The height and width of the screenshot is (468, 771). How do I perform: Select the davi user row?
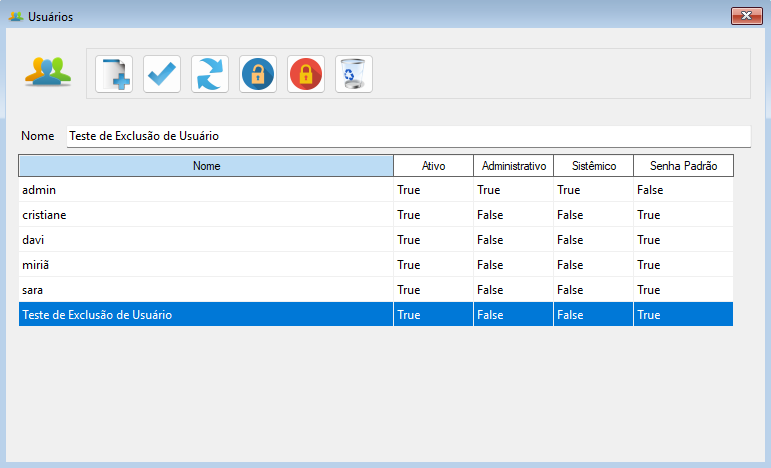click(x=206, y=240)
